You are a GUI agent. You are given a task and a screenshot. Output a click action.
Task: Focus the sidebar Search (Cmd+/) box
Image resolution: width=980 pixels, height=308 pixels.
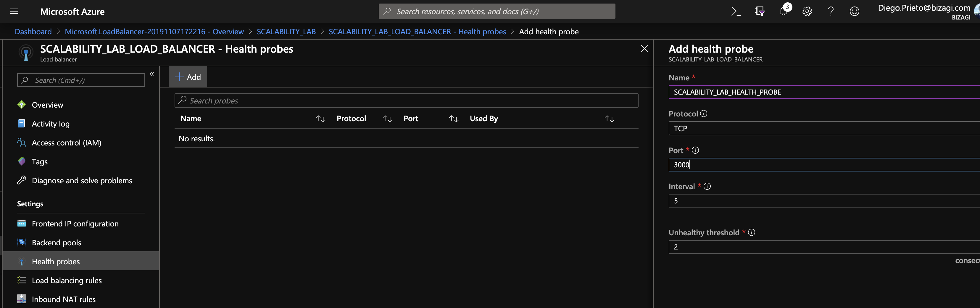pyautogui.click(x=81, y=80)
